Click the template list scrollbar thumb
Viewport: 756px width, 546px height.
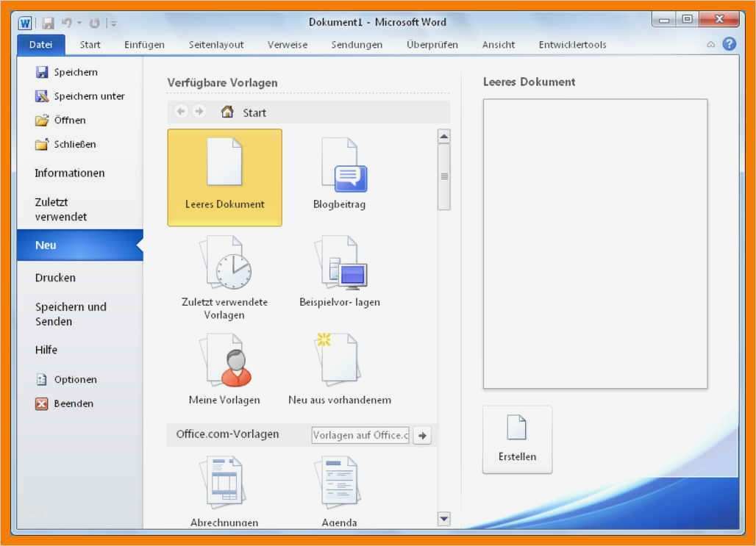(444, 177)
